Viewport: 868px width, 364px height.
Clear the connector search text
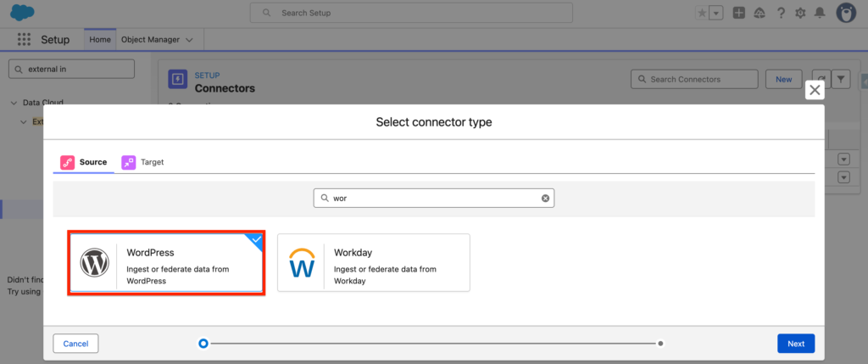pos(545,199)
